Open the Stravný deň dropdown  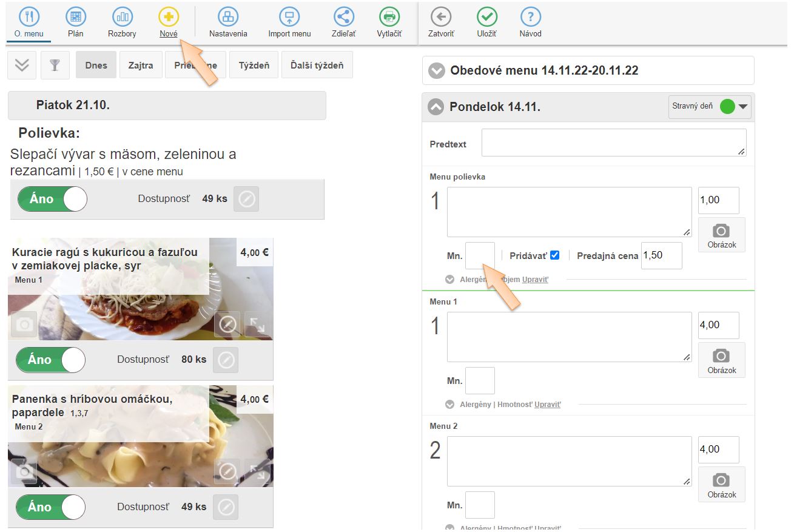click(742, 107)
